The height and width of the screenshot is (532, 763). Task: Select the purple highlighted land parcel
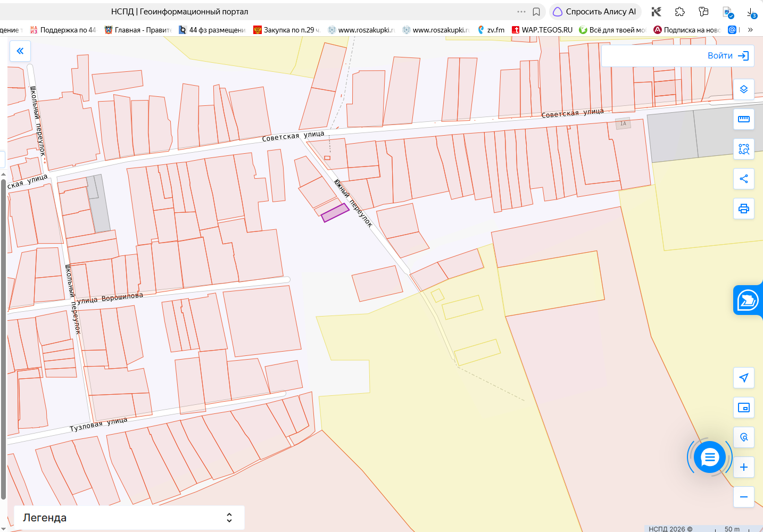point(335,213)
